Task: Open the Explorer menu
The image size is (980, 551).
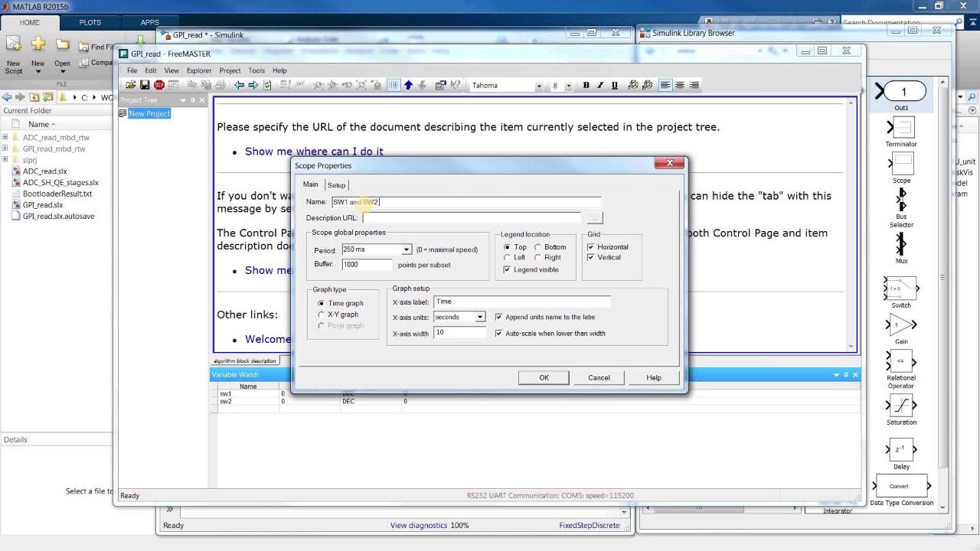Action: click(199, 70)
